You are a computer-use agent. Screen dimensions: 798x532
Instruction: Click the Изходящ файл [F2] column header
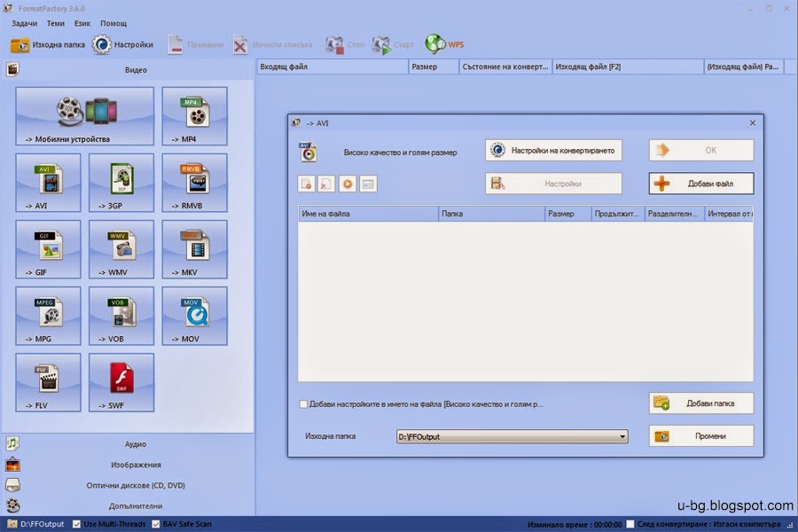[x=628, y=66]
